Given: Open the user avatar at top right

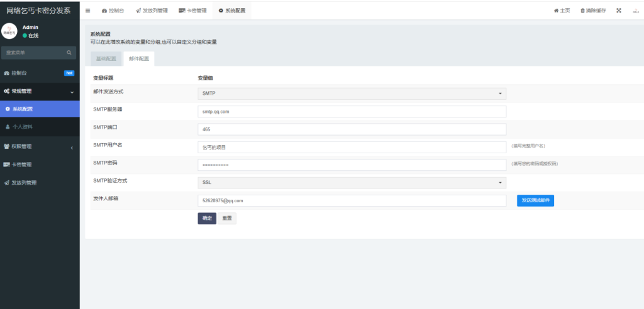Looking at the screenshot, I should pos(635,11).
